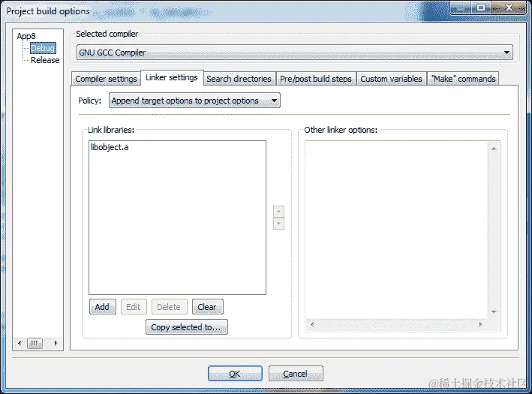Viewport: 532px width, 394px height.
Task: Click the target tree scrollbar thumb
Action: point(35,343)
